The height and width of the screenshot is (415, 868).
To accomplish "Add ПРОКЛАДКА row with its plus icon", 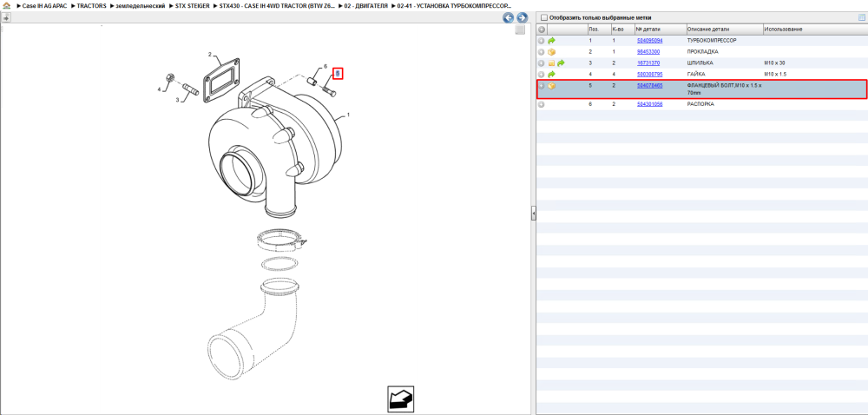I will click(542, 52).
